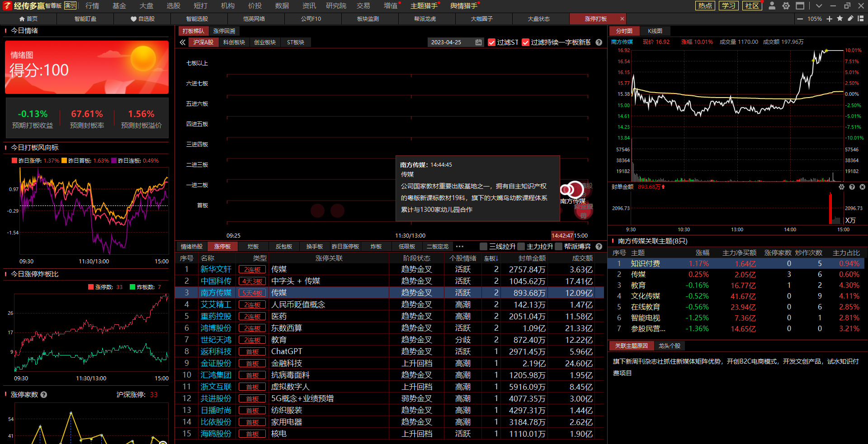
Task: Open stock link 返利科技
Action: click(216, 351)
